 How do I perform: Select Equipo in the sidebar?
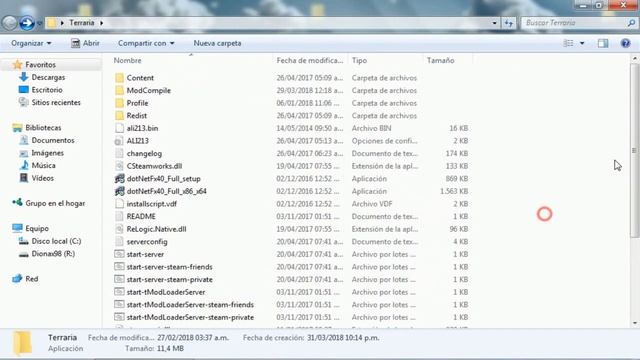(37, 229)
